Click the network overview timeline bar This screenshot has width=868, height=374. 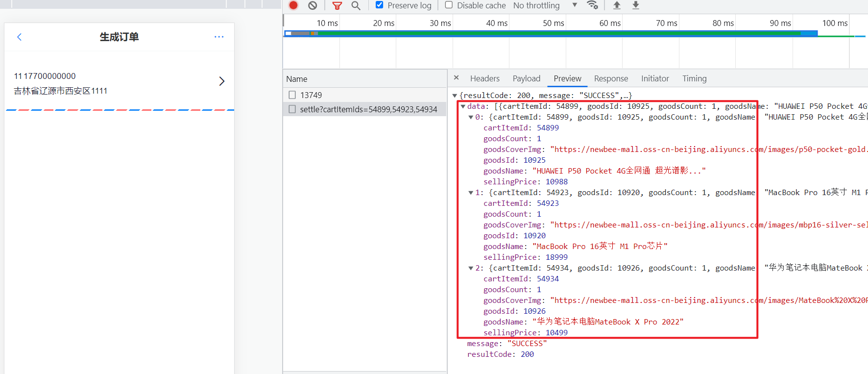(551, 33)
